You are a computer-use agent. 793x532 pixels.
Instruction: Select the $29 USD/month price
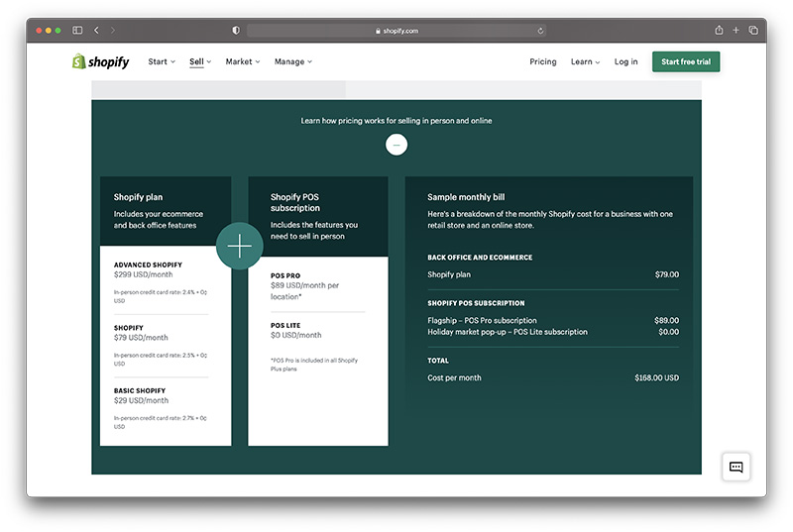(141, 400)
